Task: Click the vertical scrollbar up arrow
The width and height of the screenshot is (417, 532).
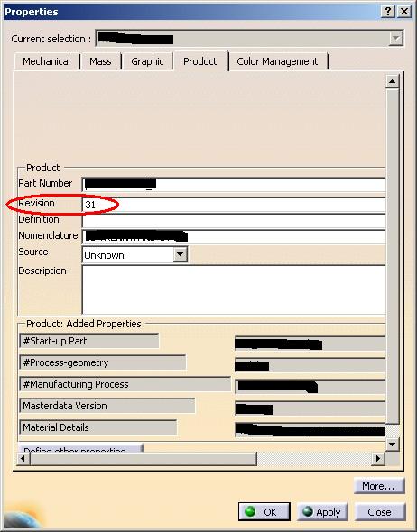Action: pos(393,81)
